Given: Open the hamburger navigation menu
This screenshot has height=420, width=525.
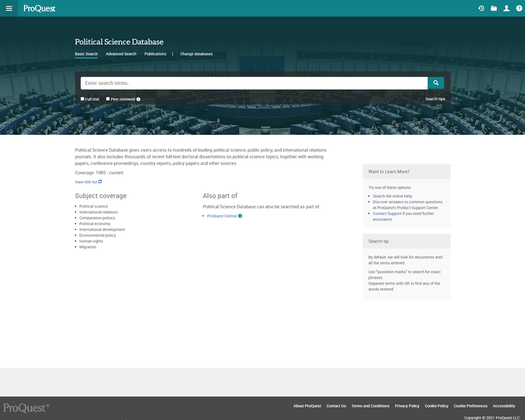Looking at the screenshot, I should [9, 8].
